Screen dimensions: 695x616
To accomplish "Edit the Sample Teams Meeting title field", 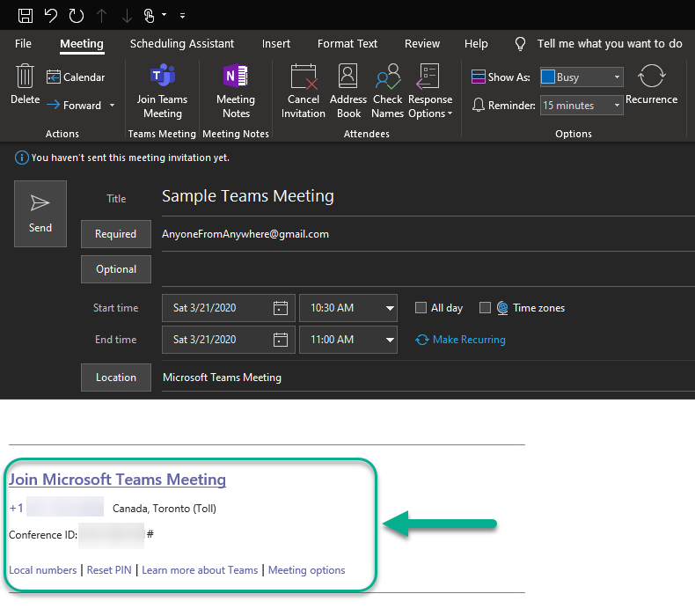I will pyautogui.click(x=428, y=196).
